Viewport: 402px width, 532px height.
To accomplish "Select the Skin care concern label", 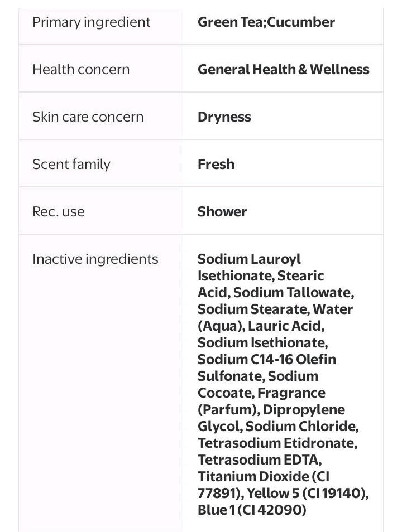I will tap(88, 117).
